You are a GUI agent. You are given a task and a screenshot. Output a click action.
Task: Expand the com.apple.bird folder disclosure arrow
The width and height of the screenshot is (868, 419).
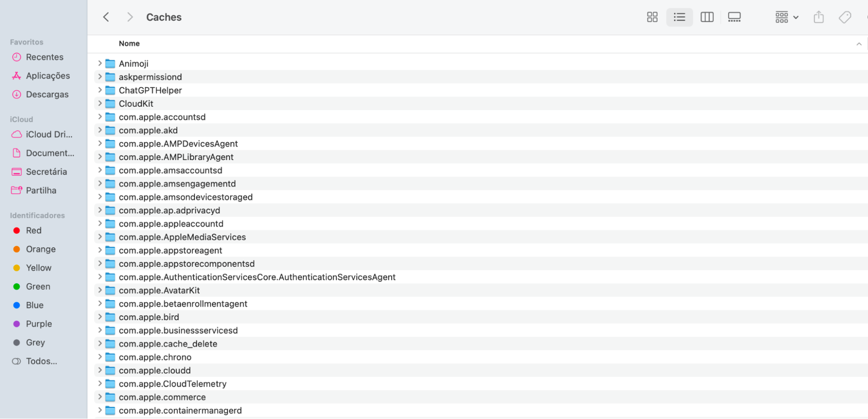click(x=100, y=317)
